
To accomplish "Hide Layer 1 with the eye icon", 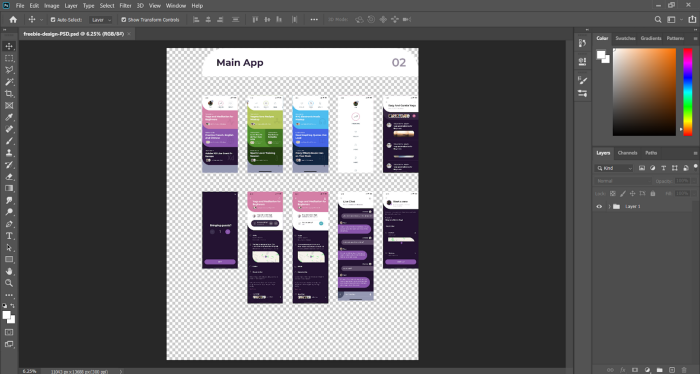I will pyautogui.click(x=599, y=207).
